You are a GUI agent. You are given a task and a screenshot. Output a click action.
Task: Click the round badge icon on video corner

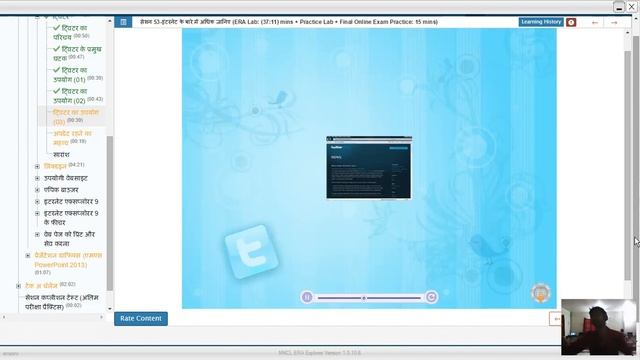[x=541, y=293]
